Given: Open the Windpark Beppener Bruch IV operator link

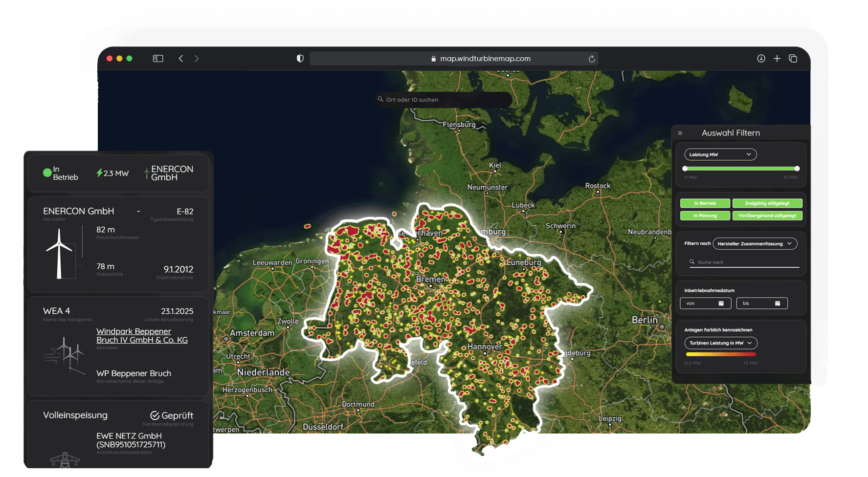Looking at the screenshot, I should (x=142, y=335).
